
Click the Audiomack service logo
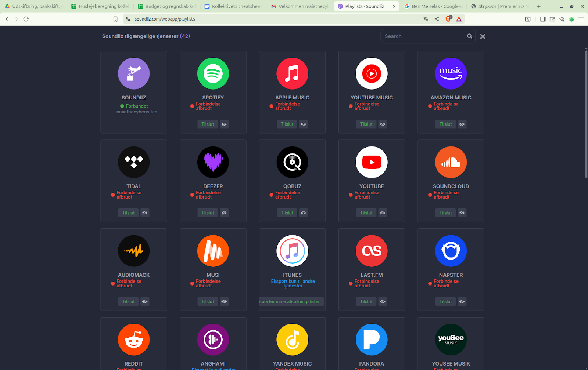[x=134, y=251]
